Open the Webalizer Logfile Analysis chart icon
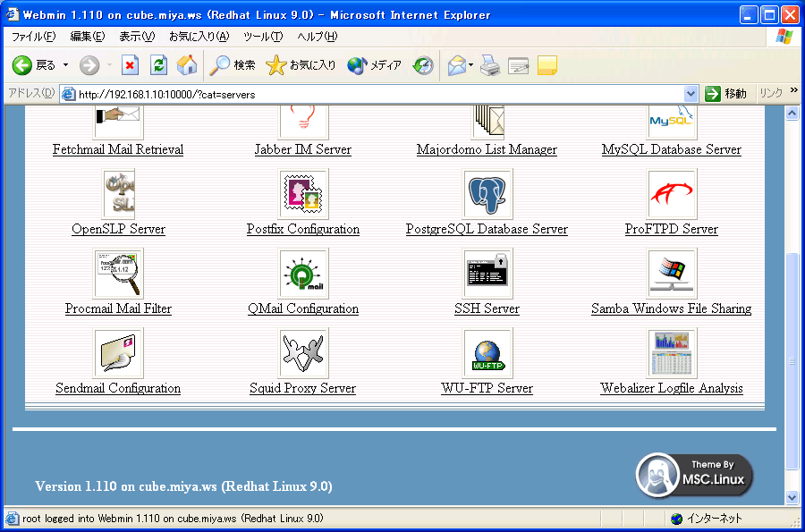Image resolution: width=805 pixels, height=532 pixels. (x=672, y=353)
